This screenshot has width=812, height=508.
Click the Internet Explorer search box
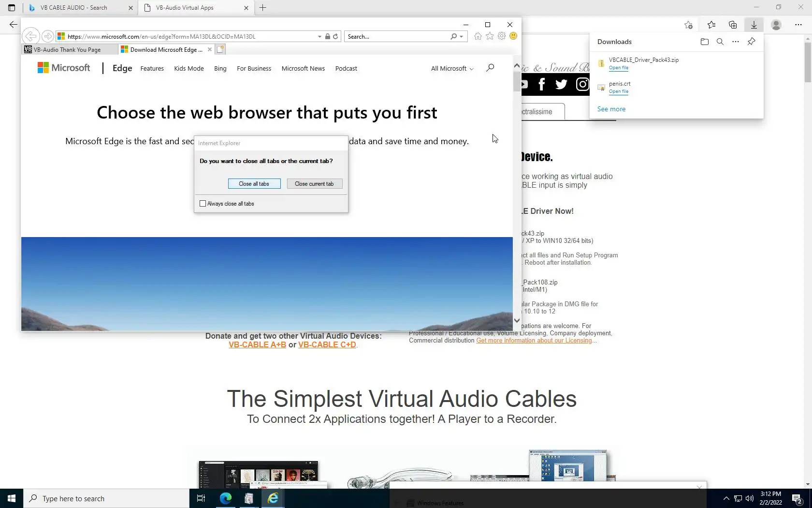pos(397,36)
